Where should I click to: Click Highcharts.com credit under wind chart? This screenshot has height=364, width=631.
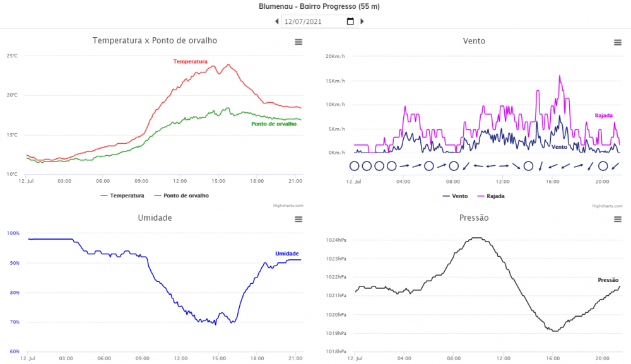[607, 206]
